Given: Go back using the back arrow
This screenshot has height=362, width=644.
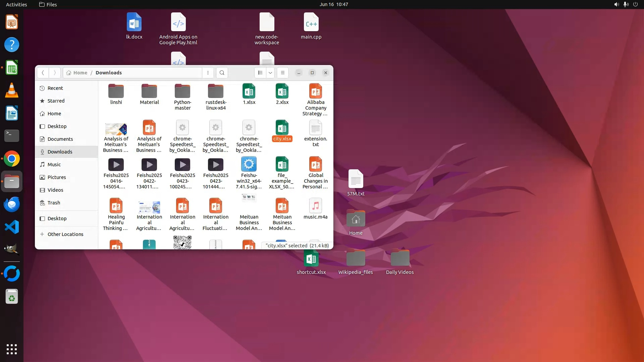Looking at the screenshot, I should click(x=43, y=73).
